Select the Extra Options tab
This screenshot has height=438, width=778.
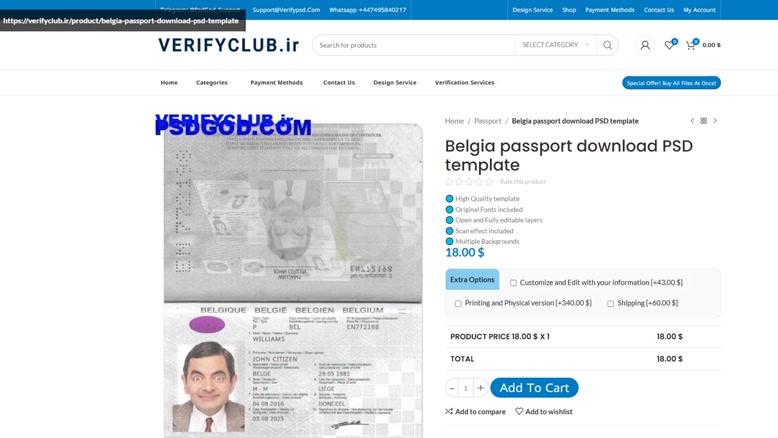click(472, 280)
